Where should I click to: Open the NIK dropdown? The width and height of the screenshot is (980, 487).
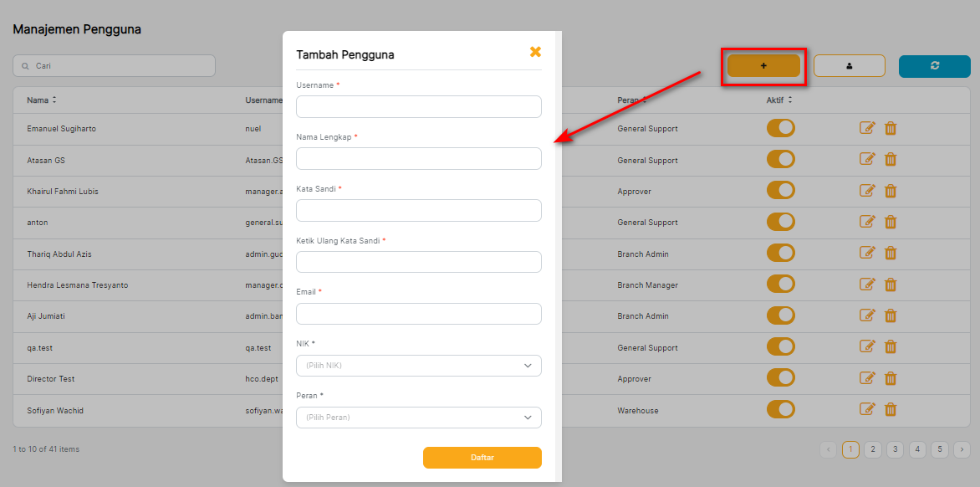pos(418,366)
